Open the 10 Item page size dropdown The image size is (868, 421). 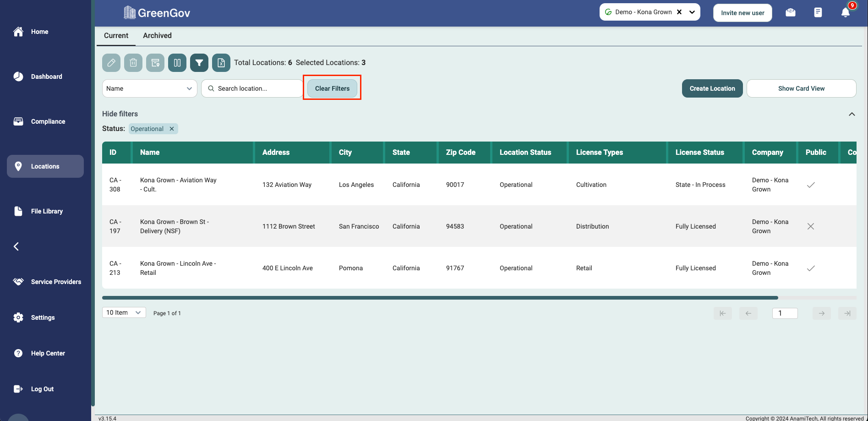124,312
